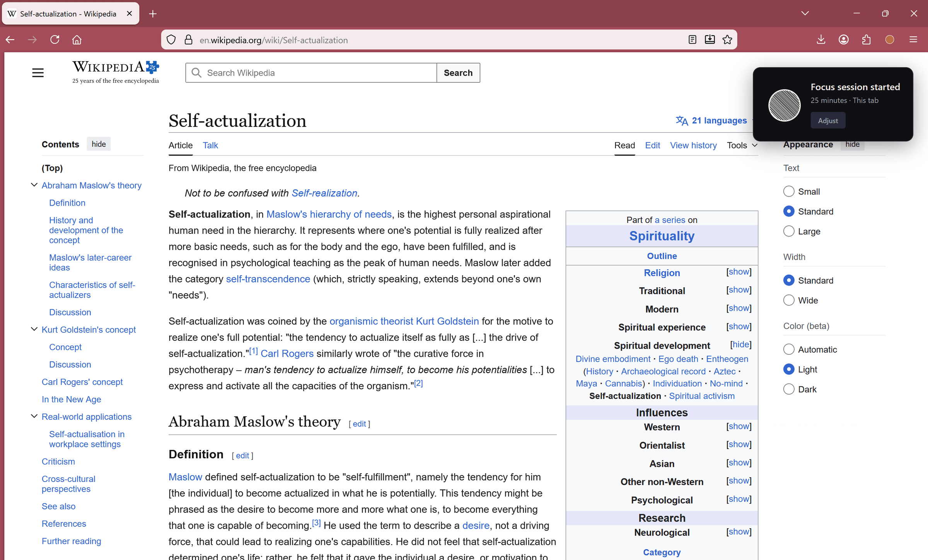Open the Wikipedia main menu hamburger icon
Screen dimensions: 928x560
38,72
